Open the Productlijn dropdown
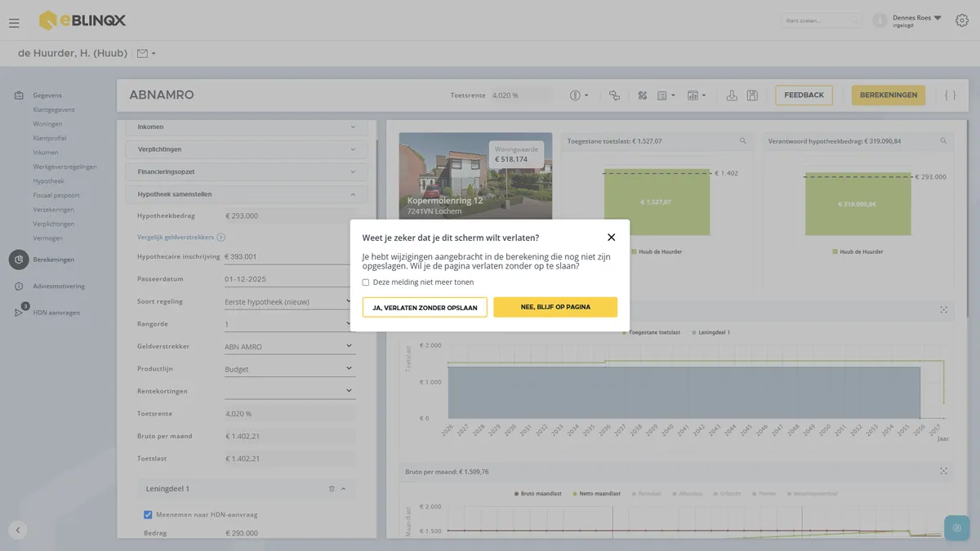This screenshot has height=551, width=980. (x=290, y=369)
